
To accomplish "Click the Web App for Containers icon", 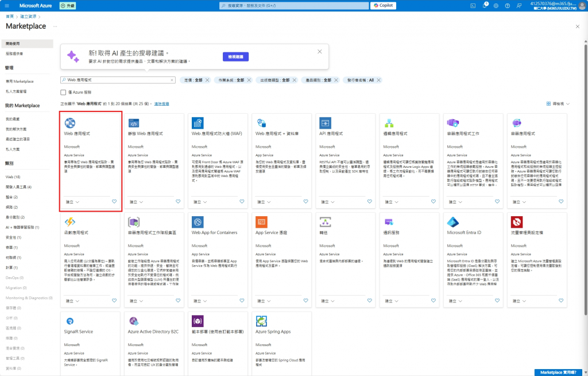I will 198,222.
